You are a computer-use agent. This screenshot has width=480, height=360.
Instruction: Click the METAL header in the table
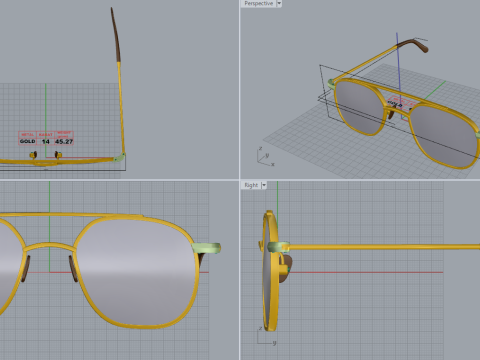pyautogui.click(x=27, y=135)
